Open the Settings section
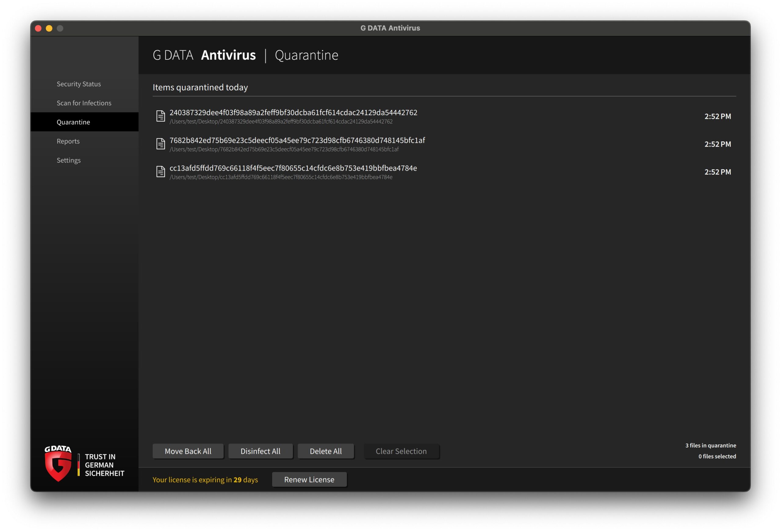781x532 pixels. pyautogui.click(x=69, y=161)
